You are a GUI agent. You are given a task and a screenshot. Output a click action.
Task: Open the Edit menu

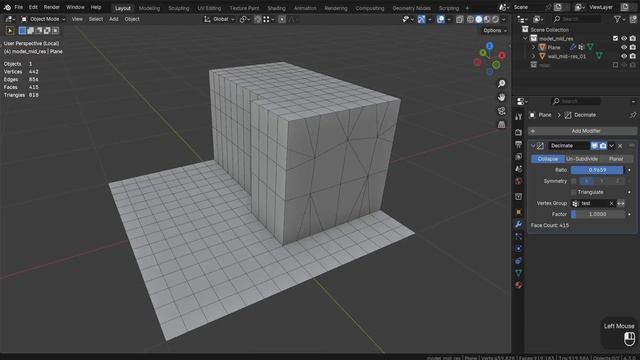click(x=33, y=7)
